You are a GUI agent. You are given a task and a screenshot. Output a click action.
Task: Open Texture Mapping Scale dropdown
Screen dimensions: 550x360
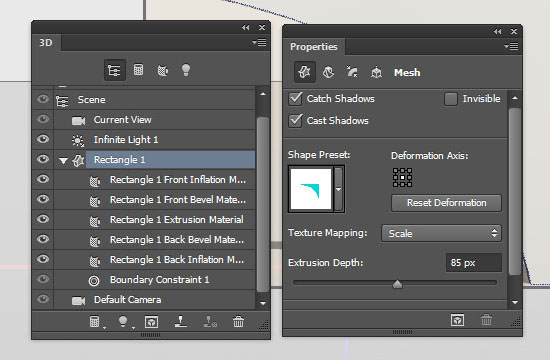[x=441, y=233]
